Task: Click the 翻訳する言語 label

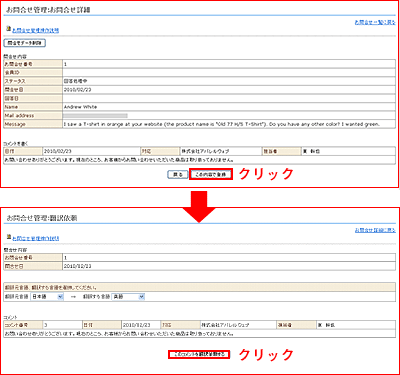Action: coord(96,297)
